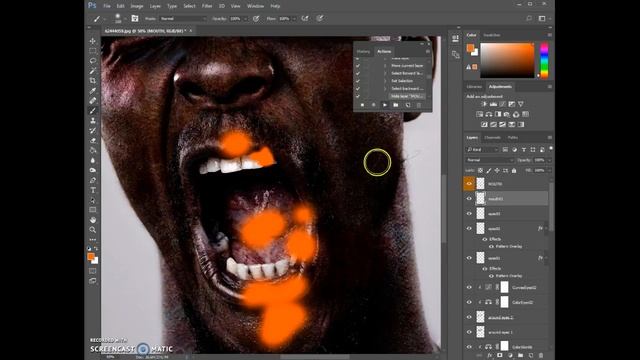The image size is (640, 360).
Task: Expand the 'Set Selection' action step
Action: point(385,81)
